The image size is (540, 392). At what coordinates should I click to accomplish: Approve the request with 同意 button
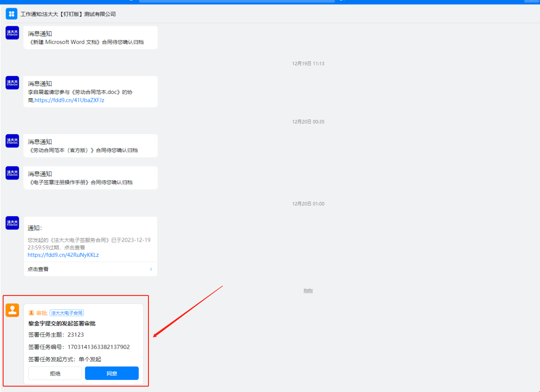(112, 373)
